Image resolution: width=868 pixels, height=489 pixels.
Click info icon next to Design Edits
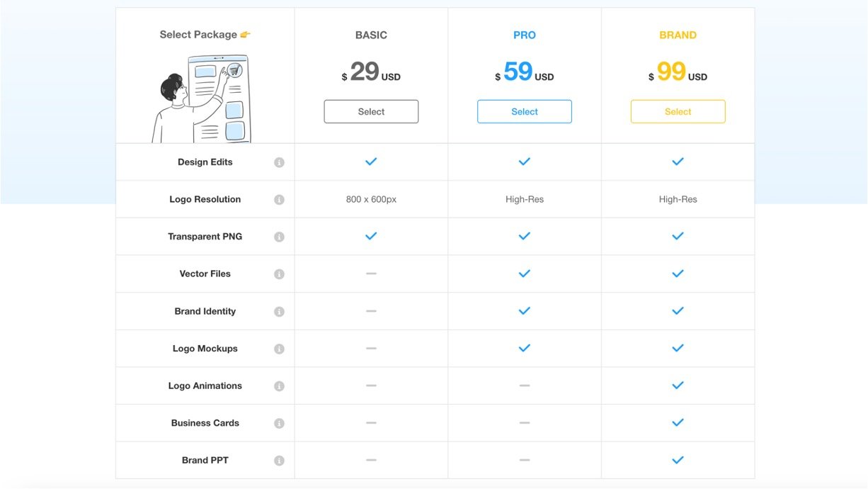[279, 162]
